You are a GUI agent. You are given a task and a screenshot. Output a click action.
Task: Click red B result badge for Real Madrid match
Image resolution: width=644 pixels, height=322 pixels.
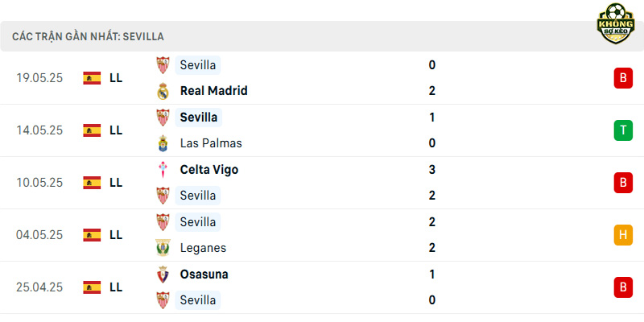pos(623,78)
